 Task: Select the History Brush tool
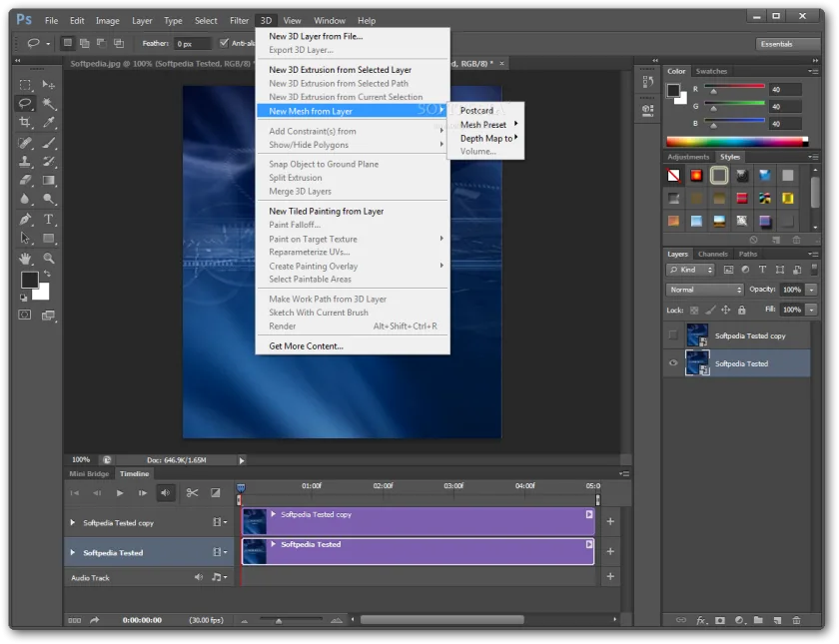(49, 161)
